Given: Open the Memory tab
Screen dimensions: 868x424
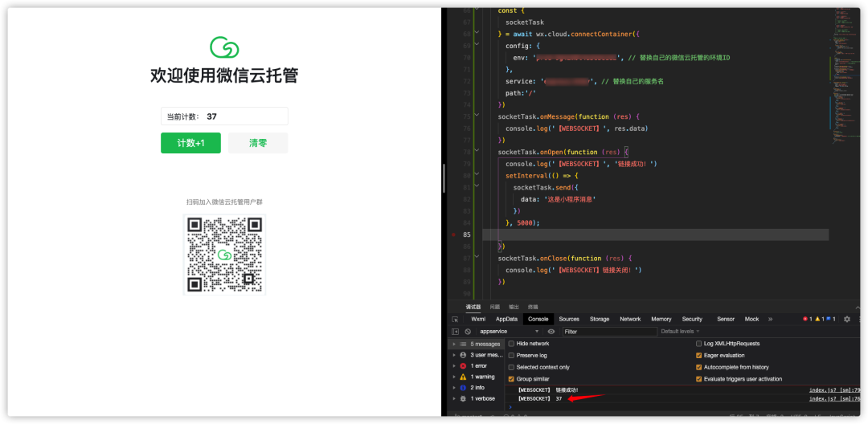Looking at the screenshot, I should pos(661,319).
